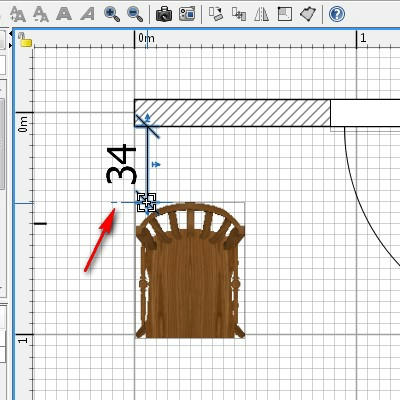Zoom in on the plan
Screen dimensions: 400x400
112,14
